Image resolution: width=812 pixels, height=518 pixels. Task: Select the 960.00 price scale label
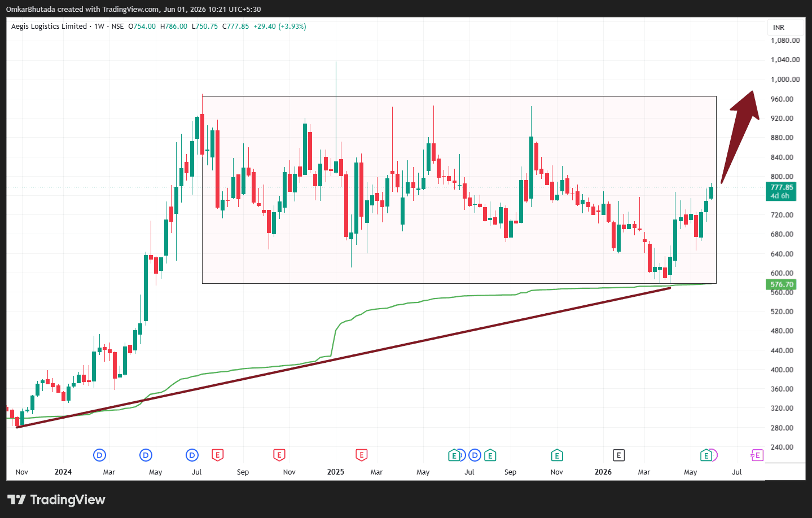coord(782,99)
